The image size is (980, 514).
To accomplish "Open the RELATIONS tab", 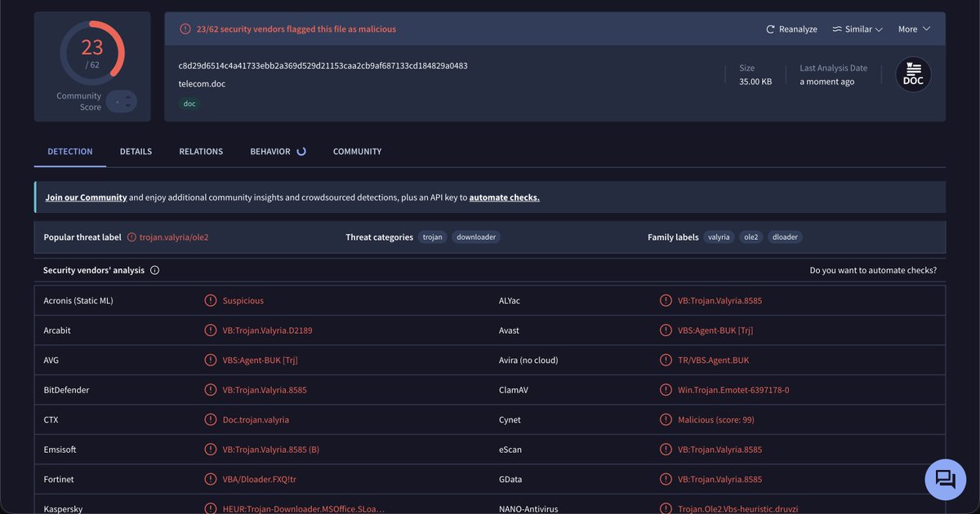I will (201, 152).
